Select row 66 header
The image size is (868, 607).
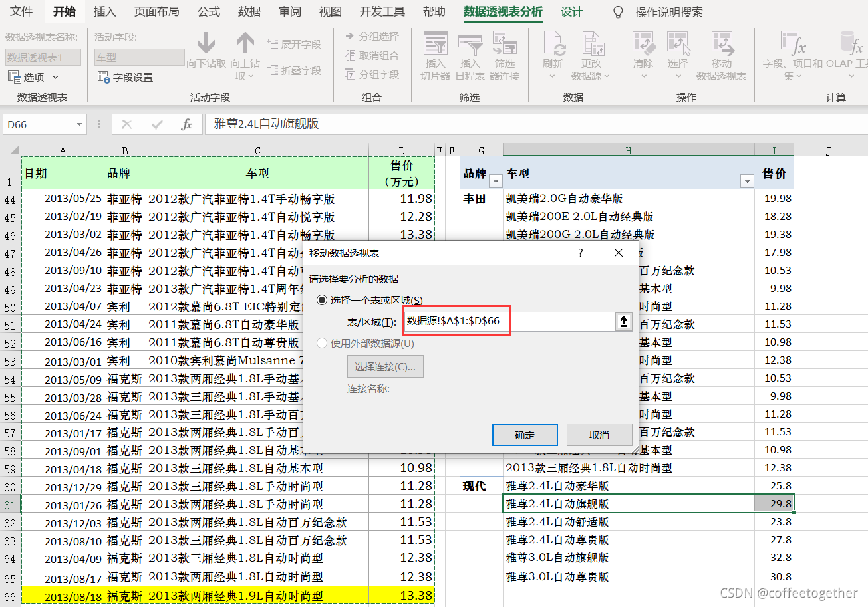pos(10,597)
